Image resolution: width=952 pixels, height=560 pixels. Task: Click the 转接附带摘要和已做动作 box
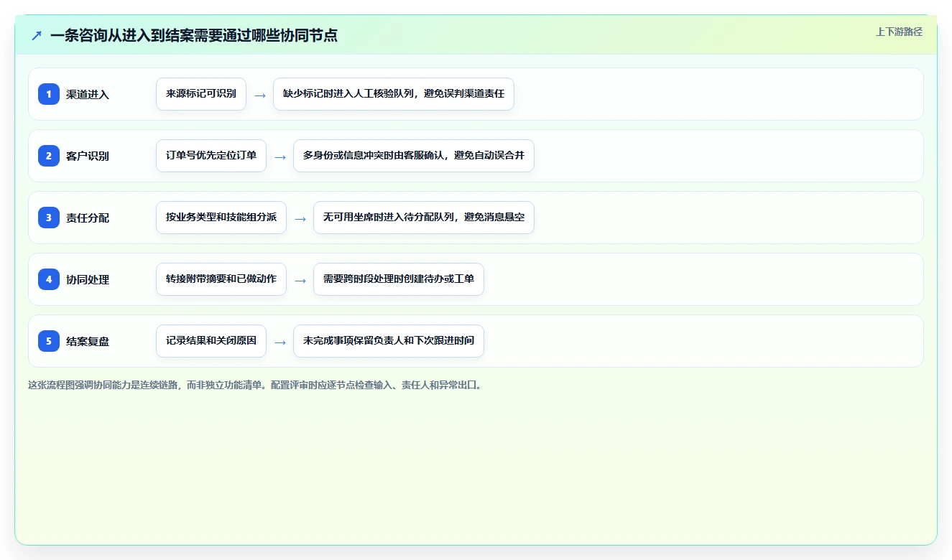coord(221,279)
